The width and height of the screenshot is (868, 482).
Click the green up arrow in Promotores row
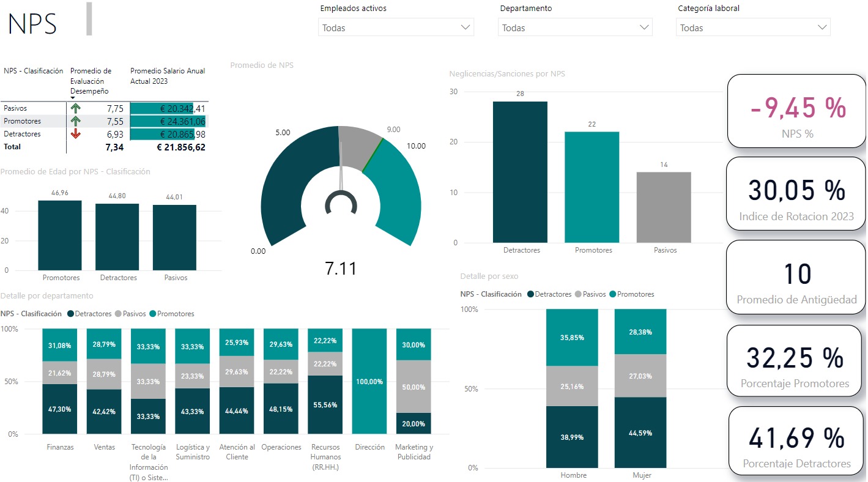tap(76, 121)
